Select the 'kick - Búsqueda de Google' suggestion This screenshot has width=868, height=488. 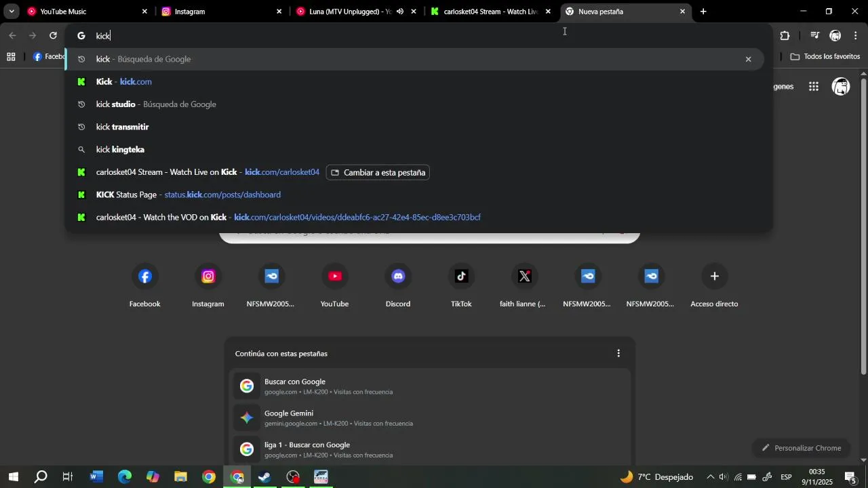(415, 59)
